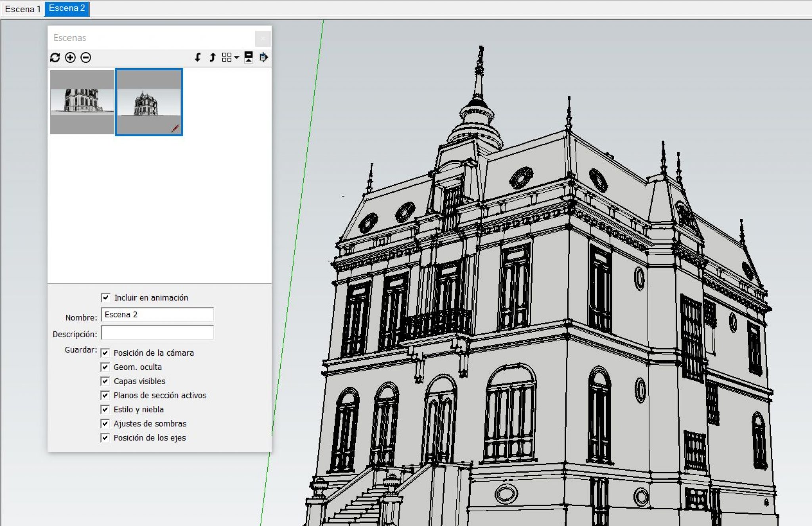Uncheck Ajustes de sombras option
This screenshot has width=812, height=526.
click(105, 423)
